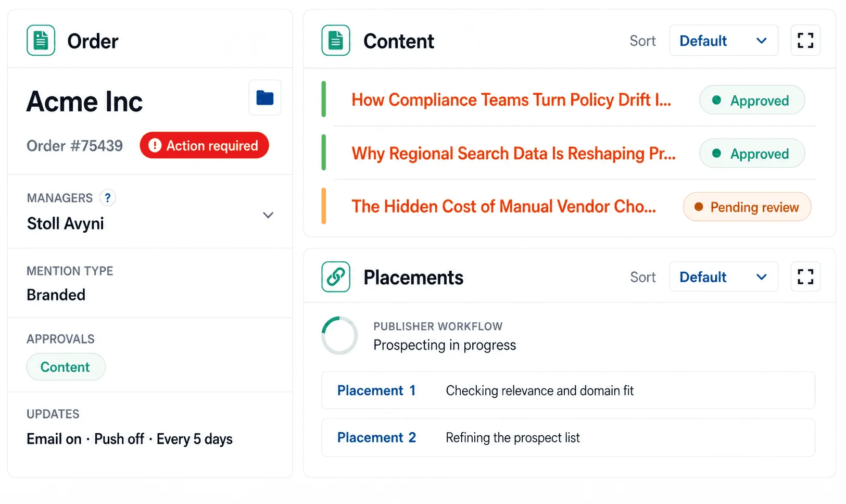Open the Placement 1 link
Image resolution: width=846 pixels, height=504 pixels.
(376, 390)
